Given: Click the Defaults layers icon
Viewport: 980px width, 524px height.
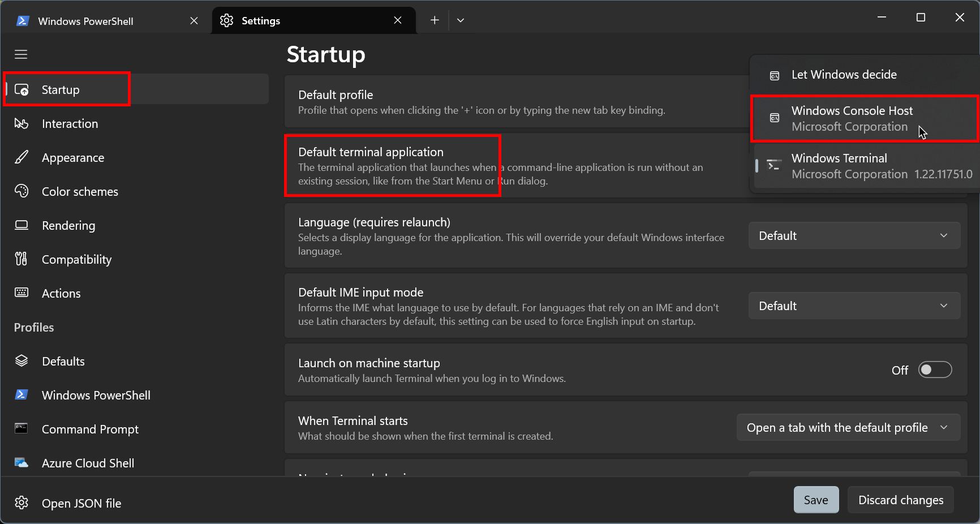Looking at the screenshot, I should click(x=22, y=361).
